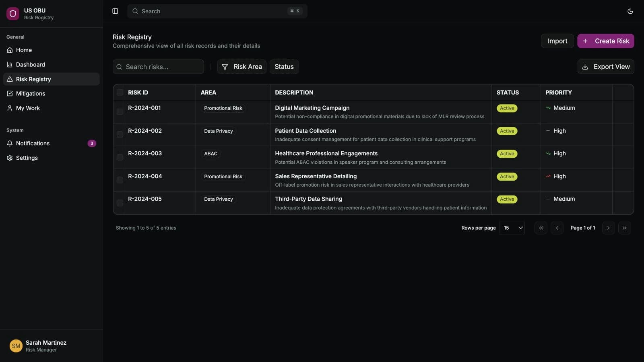Go to previous page chevron
Viewport: 644px width, 362px height.
click(557, 228)
